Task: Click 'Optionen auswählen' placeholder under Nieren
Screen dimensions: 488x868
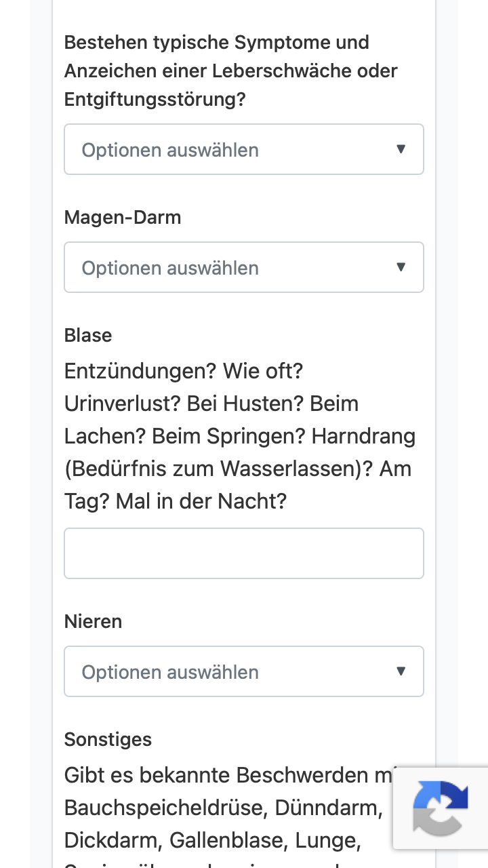Action: tap(170, 672)
